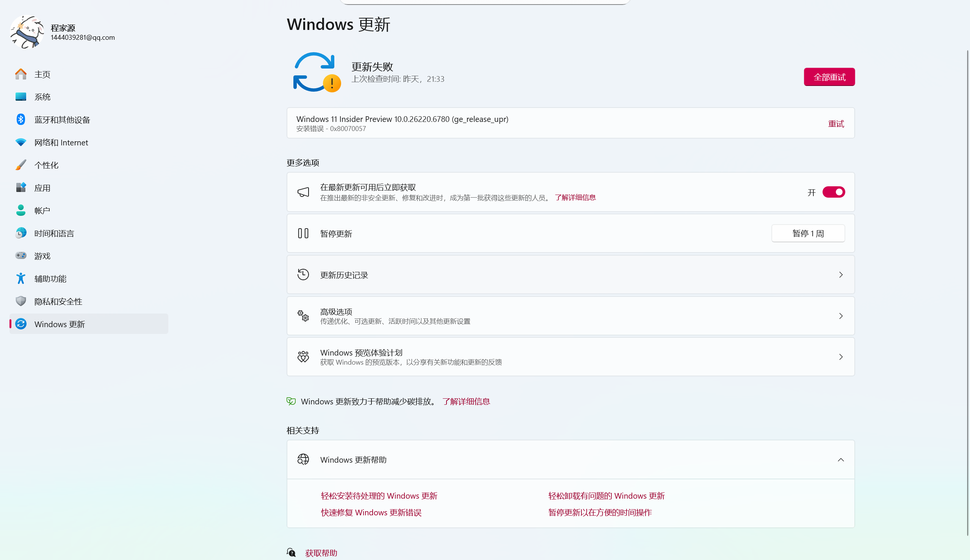This screenshot has width=970, height=560.
Task: Click 重试 for the Insider Preview update
Action: click(x=836, y=124)
